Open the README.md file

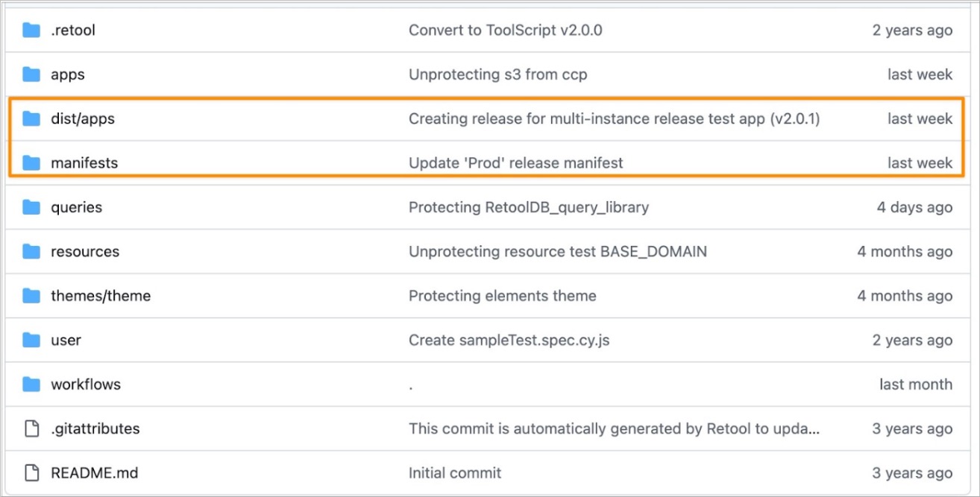pos(94,472)
